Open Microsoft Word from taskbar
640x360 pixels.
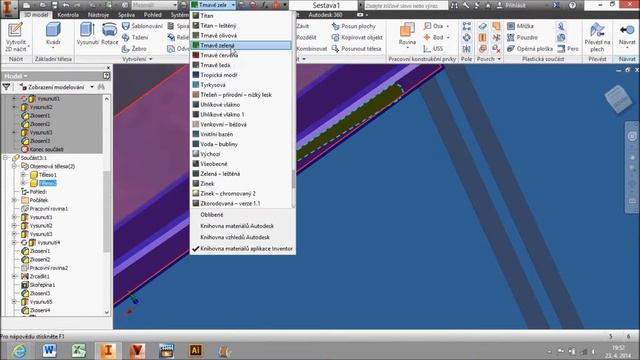click(x=49, y=350)
